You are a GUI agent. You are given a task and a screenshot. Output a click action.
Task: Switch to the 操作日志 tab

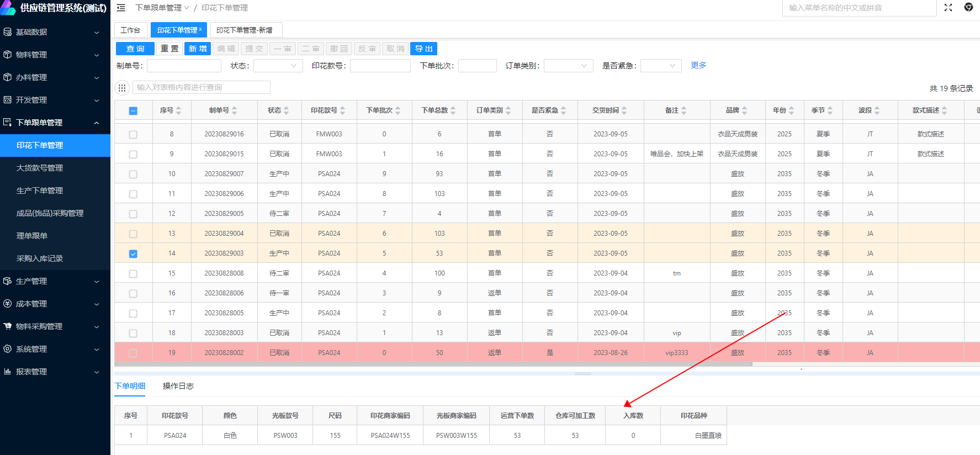[x=178, y=386]
